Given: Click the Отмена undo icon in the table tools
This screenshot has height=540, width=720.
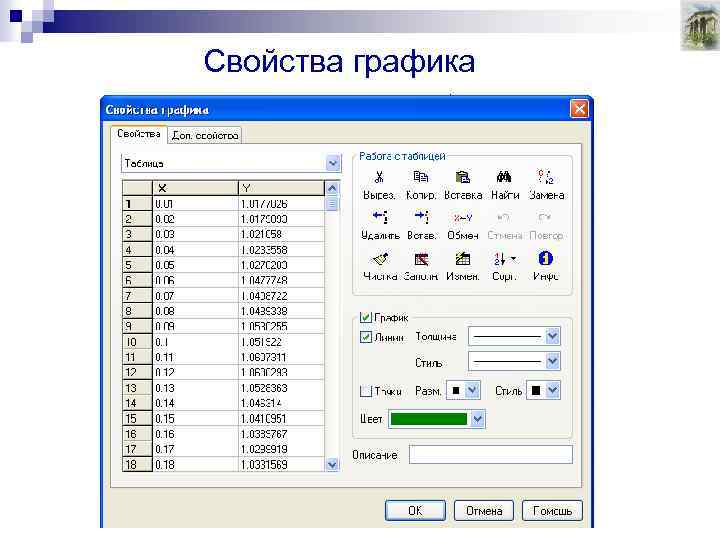Looking at the screenshot, I should pos(504,217).
